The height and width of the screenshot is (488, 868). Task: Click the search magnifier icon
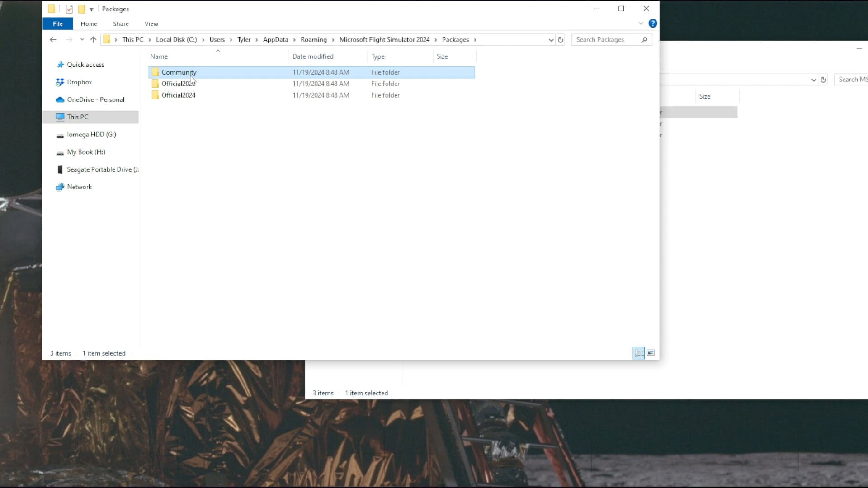point(644,40)
